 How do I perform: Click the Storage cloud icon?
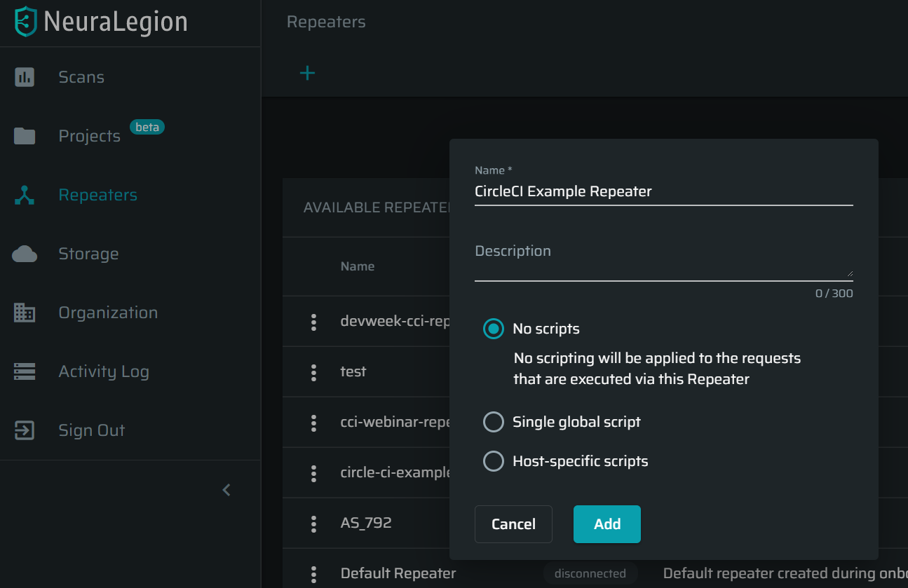(25, 254)
